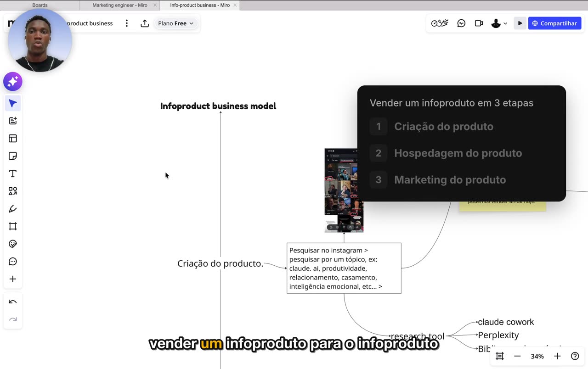Zoom in using the plus button

(557, 356)
